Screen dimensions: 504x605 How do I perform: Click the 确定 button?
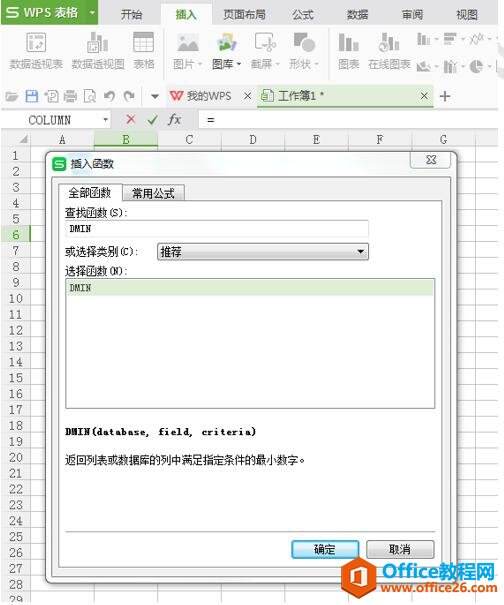point(325,549)
